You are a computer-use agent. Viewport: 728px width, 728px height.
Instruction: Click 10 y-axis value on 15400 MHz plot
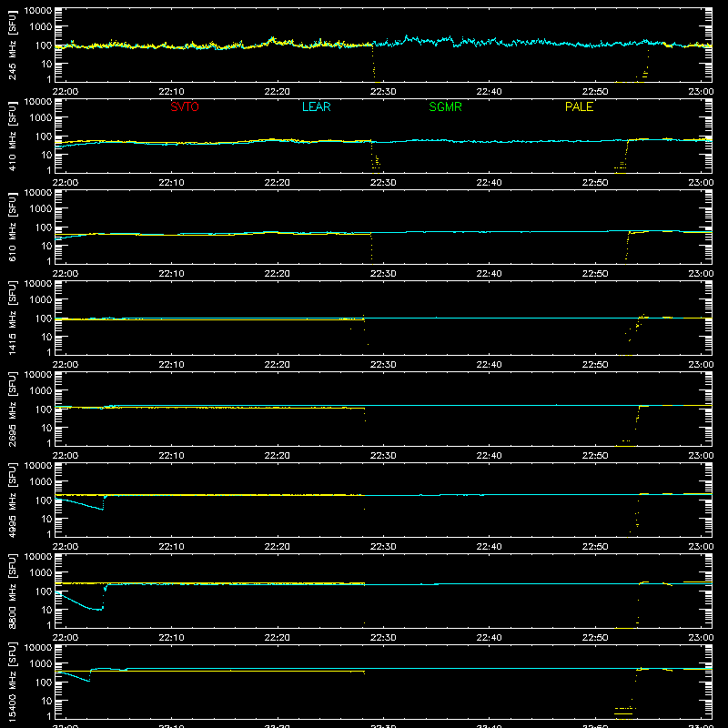(x=46, y=701)
